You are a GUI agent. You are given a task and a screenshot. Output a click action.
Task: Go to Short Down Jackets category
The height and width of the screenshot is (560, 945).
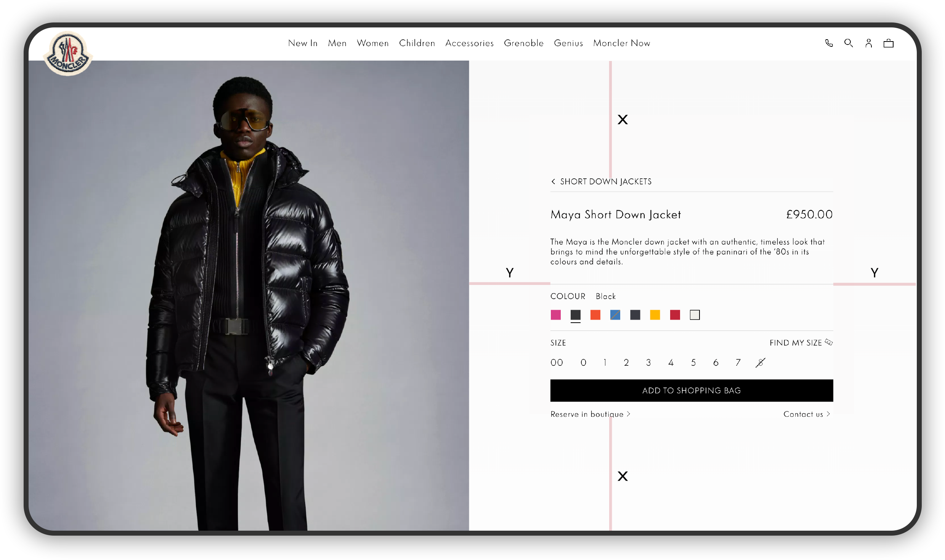click(x=606, y=182)
